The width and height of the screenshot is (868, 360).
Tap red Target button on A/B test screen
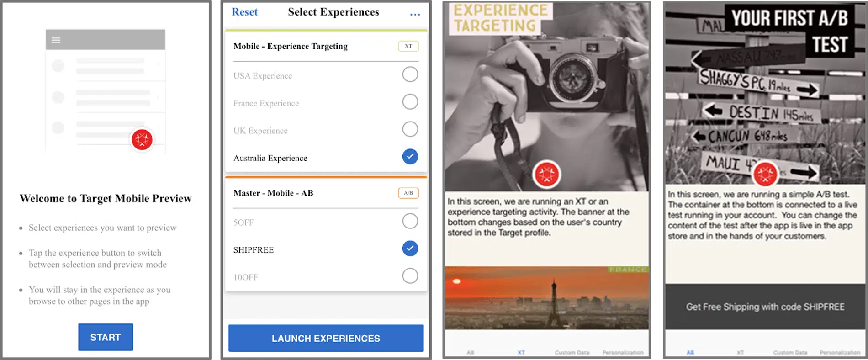pyautogui.click(x=765, y=174)
